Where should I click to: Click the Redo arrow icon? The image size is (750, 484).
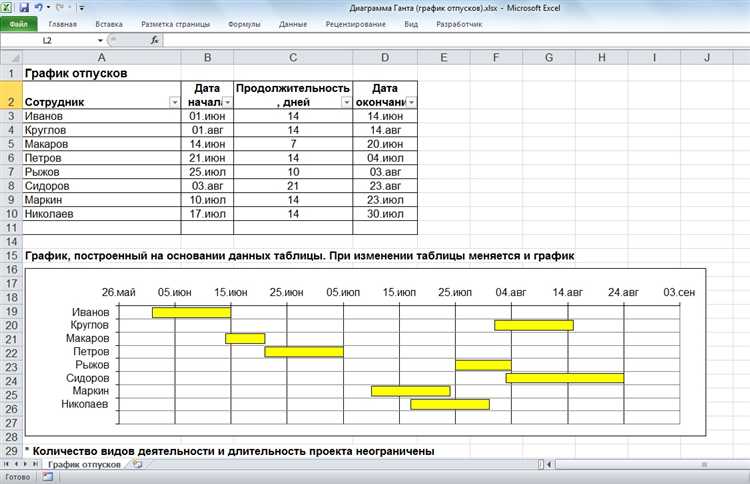click(x=60, y=7)
